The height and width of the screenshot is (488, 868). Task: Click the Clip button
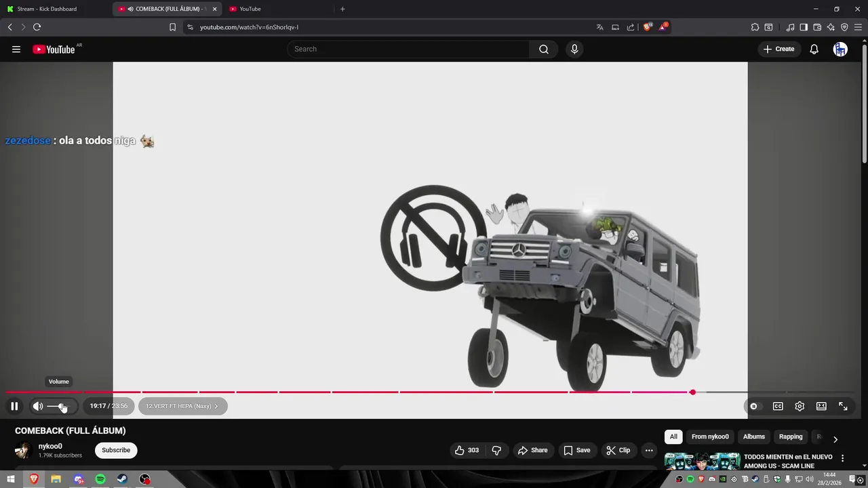[618, 450]
